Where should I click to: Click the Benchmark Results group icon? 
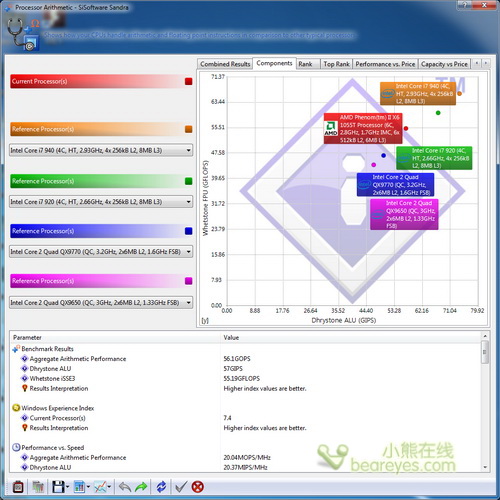pos(16,349)
